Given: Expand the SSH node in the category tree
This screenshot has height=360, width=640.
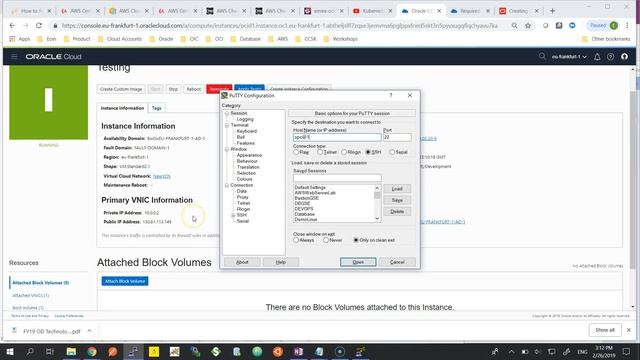Looking at the screenshot, I should click(233, 215).
